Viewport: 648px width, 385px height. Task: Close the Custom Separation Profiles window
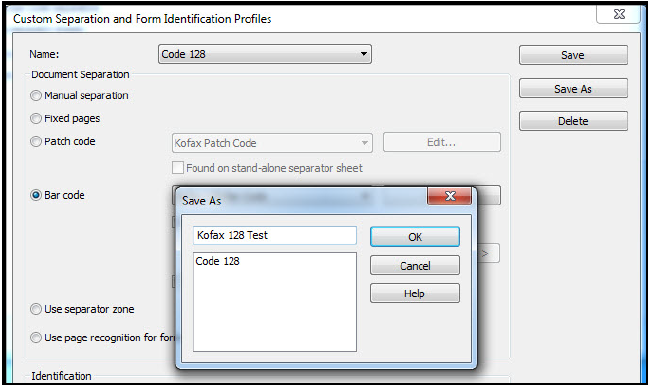pos(619,14)
